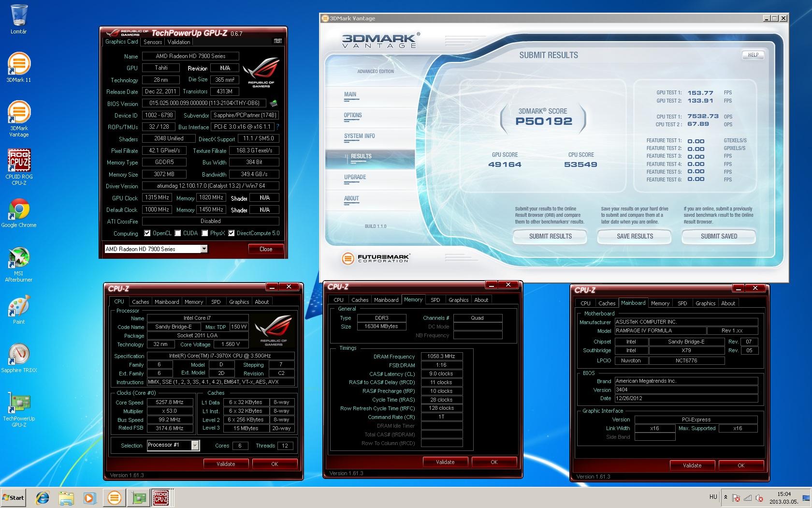Open the Graphics tab in the CPU-Z Motherboard window

[x=705, y=303]
